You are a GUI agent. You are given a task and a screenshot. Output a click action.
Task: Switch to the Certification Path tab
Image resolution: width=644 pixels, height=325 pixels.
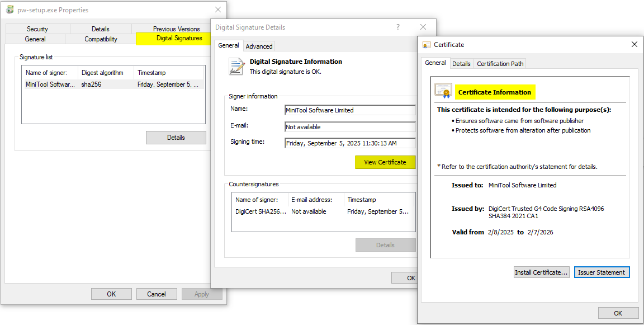[x=500, y=63]
